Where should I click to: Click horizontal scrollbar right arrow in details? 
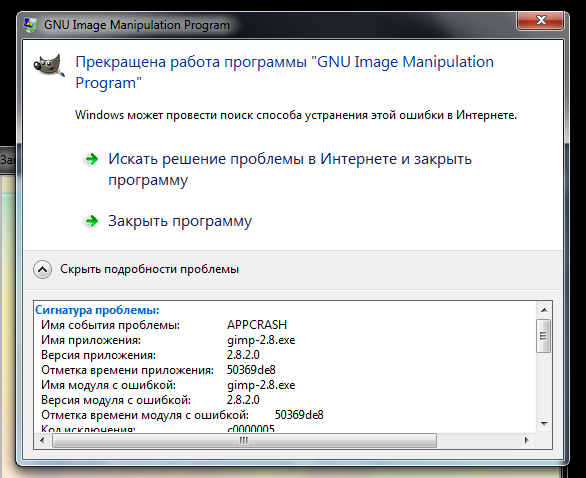tap(527, 440)
